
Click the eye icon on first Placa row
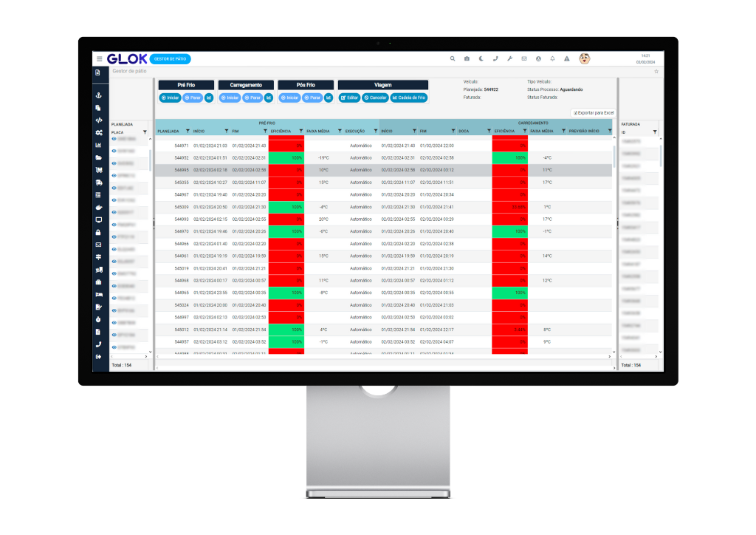click(114, 139)
